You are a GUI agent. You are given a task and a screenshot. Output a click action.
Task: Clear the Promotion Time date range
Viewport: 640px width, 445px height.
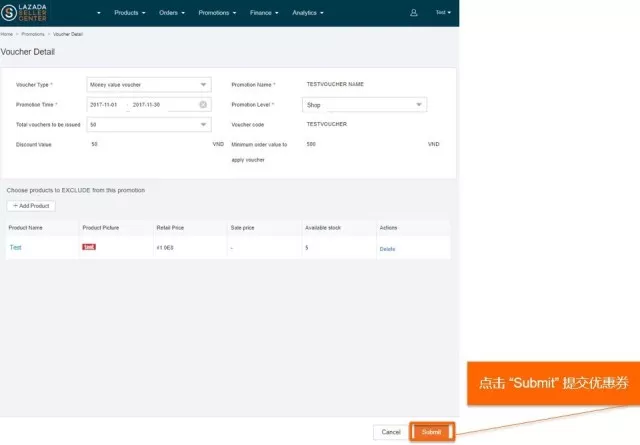203,104
